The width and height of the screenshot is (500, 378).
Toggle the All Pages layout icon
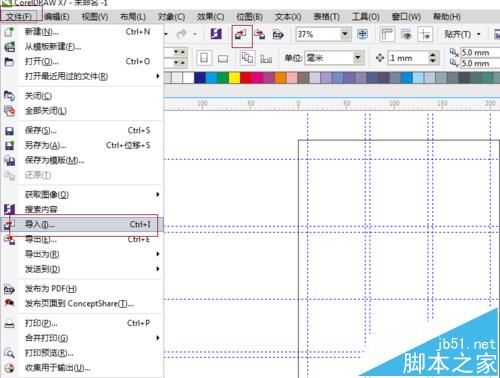point(247,58)
